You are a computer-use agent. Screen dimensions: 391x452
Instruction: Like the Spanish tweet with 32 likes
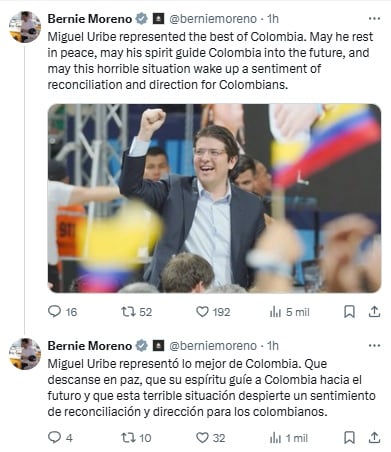pyautogui.click(x=202, y=437)
